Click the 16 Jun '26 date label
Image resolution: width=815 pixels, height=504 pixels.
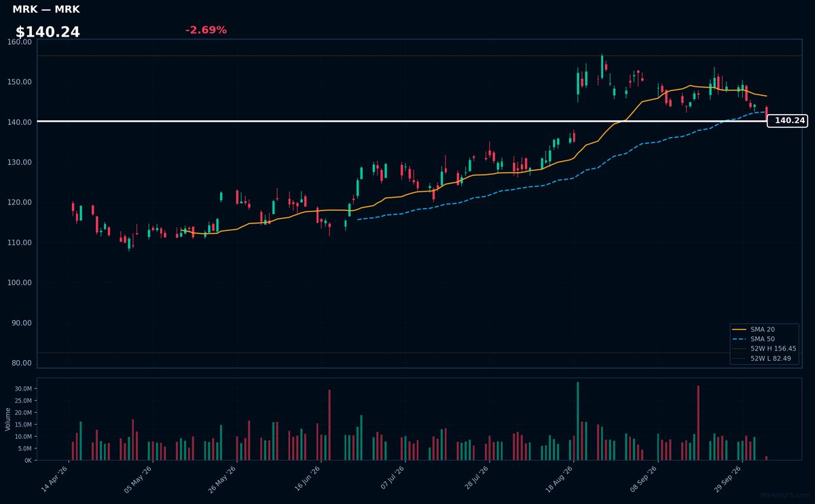click(307, 480)
